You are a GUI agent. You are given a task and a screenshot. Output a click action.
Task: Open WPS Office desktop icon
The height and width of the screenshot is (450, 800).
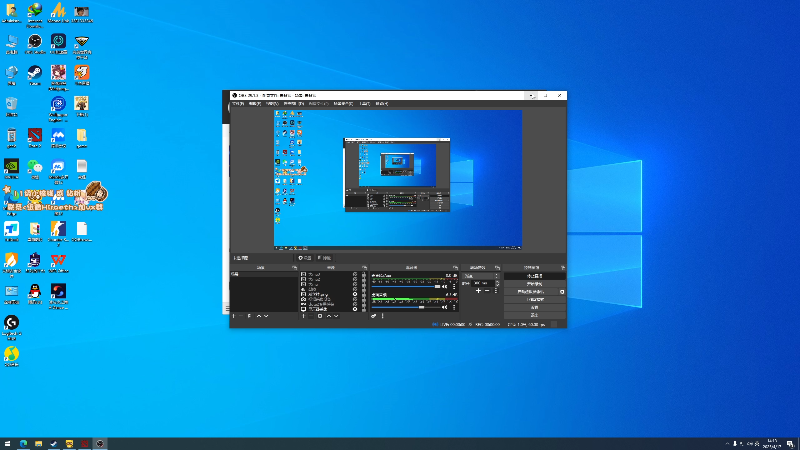[x=58, y=263]
